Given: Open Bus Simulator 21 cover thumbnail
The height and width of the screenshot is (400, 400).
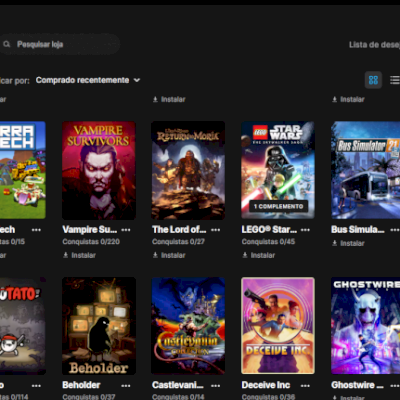Looking at the screenshot, I should (x=366, y=170).
